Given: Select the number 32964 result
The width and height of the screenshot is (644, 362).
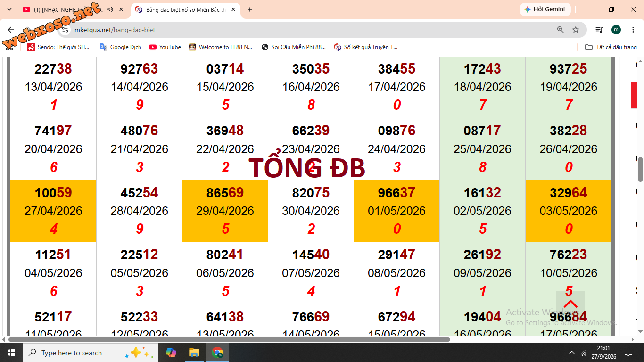Looking at the screenshot, I should tap(568, 193).
